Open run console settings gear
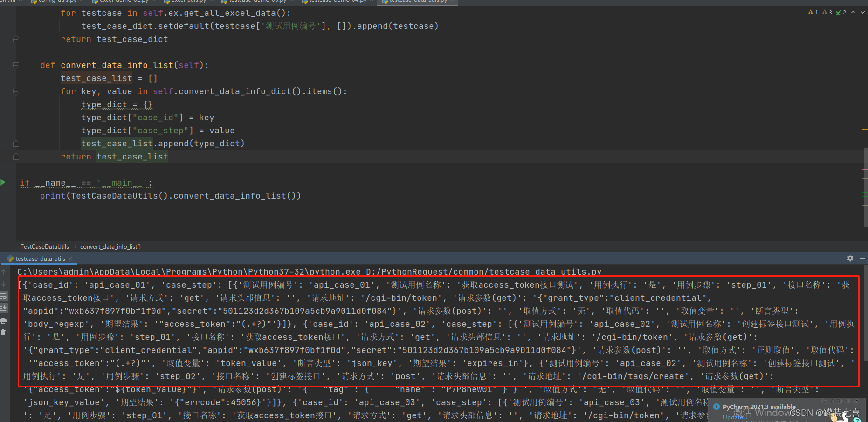Image resolution: width=868 pixels, height=422 pixels. (x=850, y=258)
